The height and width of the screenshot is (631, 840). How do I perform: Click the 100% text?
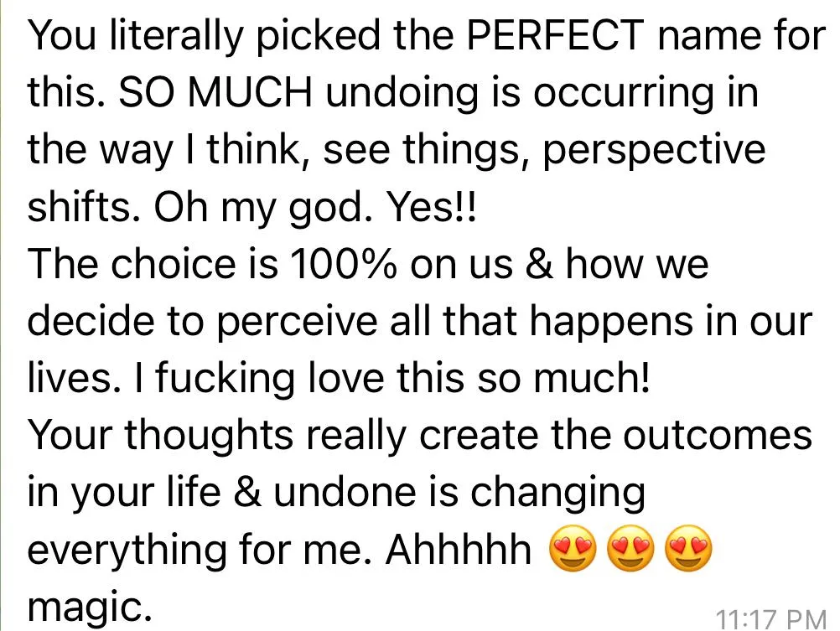pyautogui.click(x=344, y=264)
